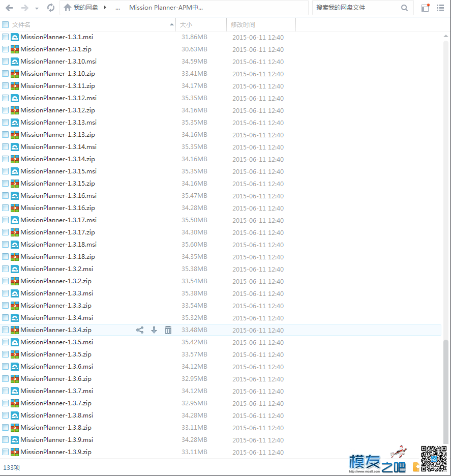
Task: Open file MissionPlanner-1.3.14.msi
Action: click(x=58, y=147)
